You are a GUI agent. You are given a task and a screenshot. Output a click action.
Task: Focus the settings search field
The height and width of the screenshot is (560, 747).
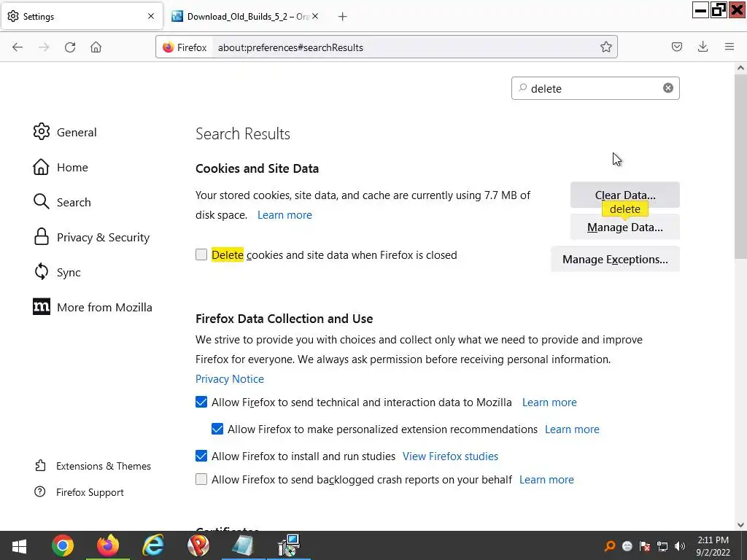coord(595,88)
